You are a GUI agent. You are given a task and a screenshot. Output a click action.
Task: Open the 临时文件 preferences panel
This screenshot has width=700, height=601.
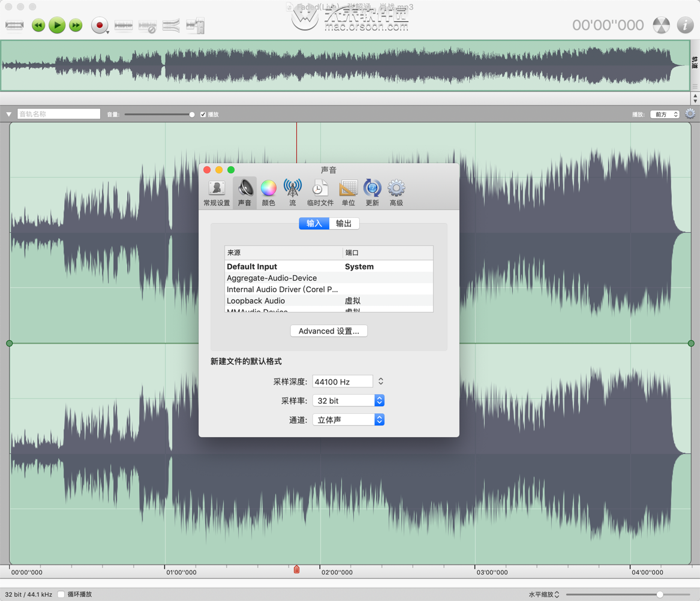pyautogui.click(x=320, y=191)
